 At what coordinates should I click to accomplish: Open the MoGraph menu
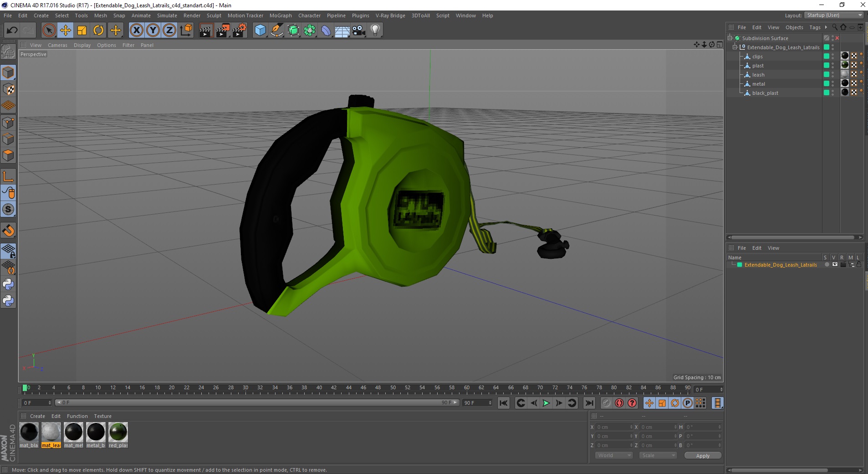pos(281,15)
